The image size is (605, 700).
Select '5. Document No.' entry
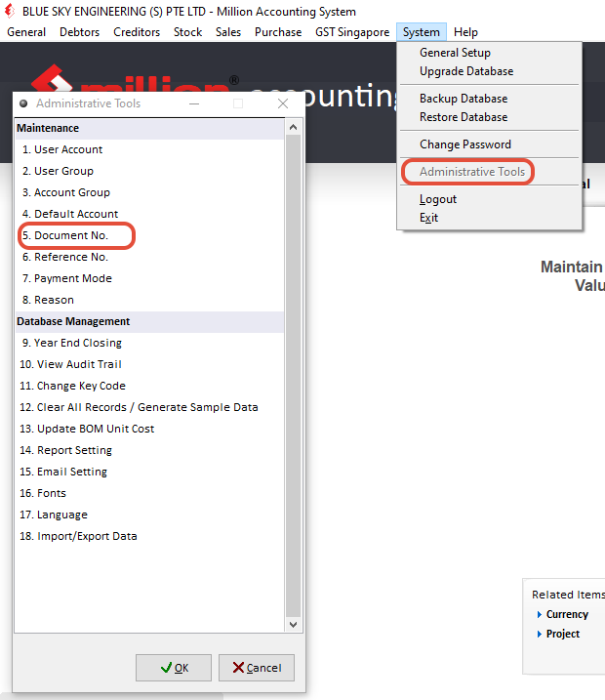point(150,235)
